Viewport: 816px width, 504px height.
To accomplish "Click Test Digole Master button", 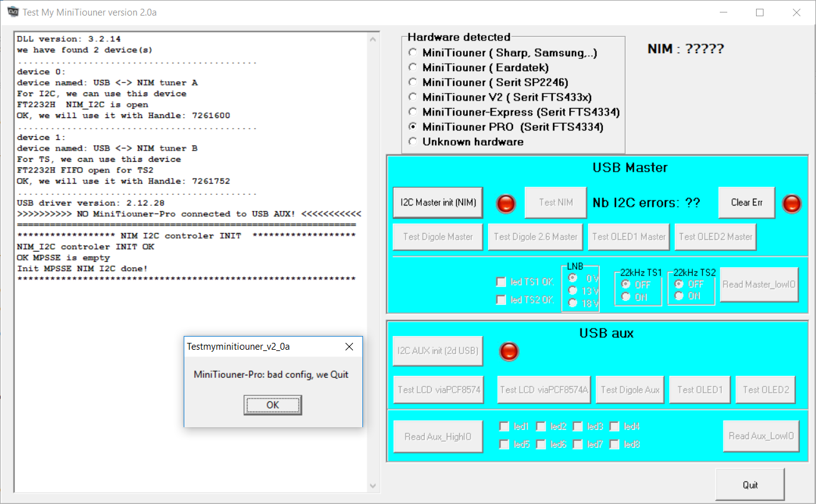I will click(x=438, y=237).
